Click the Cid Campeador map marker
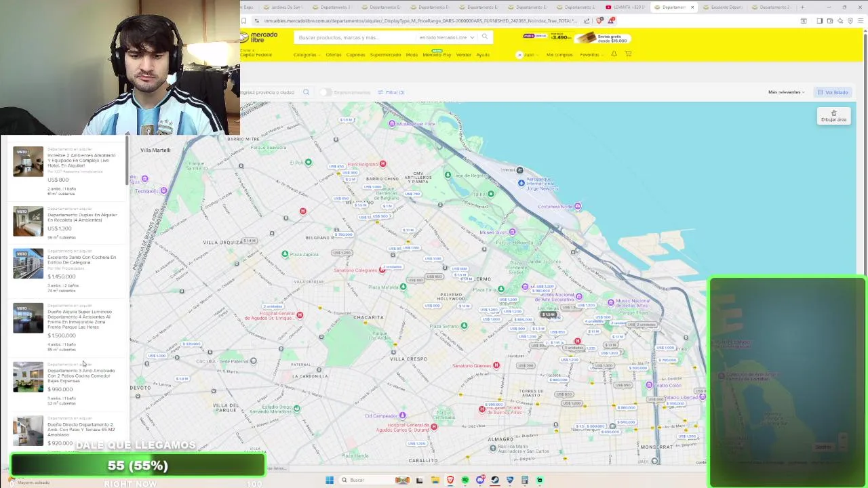The width and height of the screenshot is (868, 488). pyautogui.click(x=402, y=415)
